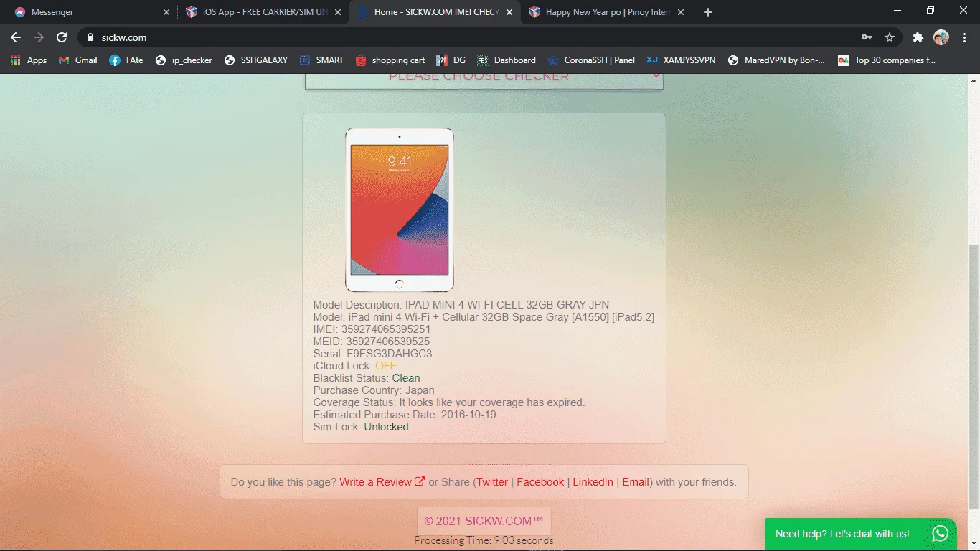Open the DG bookmark
This screenshot has width=980, height=551.
[x=451, y=60]
